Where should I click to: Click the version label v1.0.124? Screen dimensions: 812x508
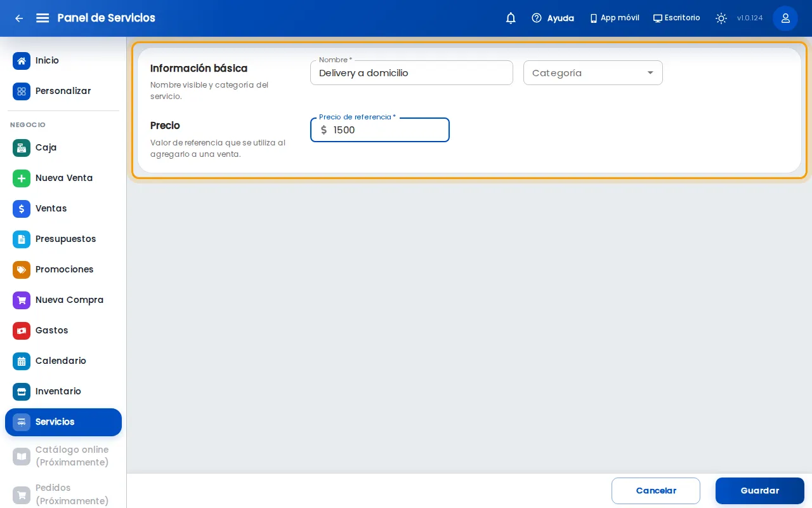750,18
